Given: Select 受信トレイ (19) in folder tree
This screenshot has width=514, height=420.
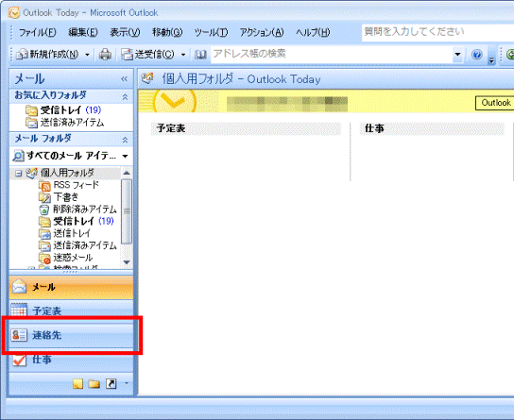Looking at the screenshot, I should pyautogui.click(x=83, y=221).
